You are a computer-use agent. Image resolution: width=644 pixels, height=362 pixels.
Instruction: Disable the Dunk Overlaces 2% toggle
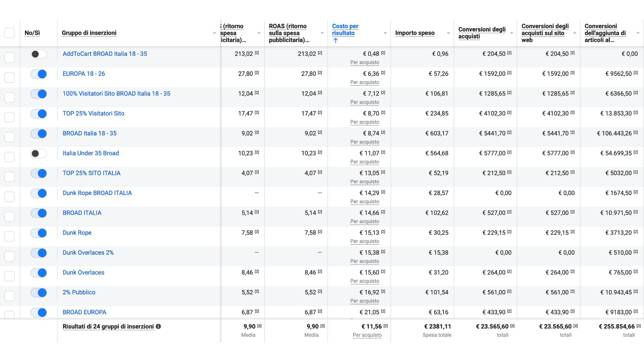pos(39,253)
